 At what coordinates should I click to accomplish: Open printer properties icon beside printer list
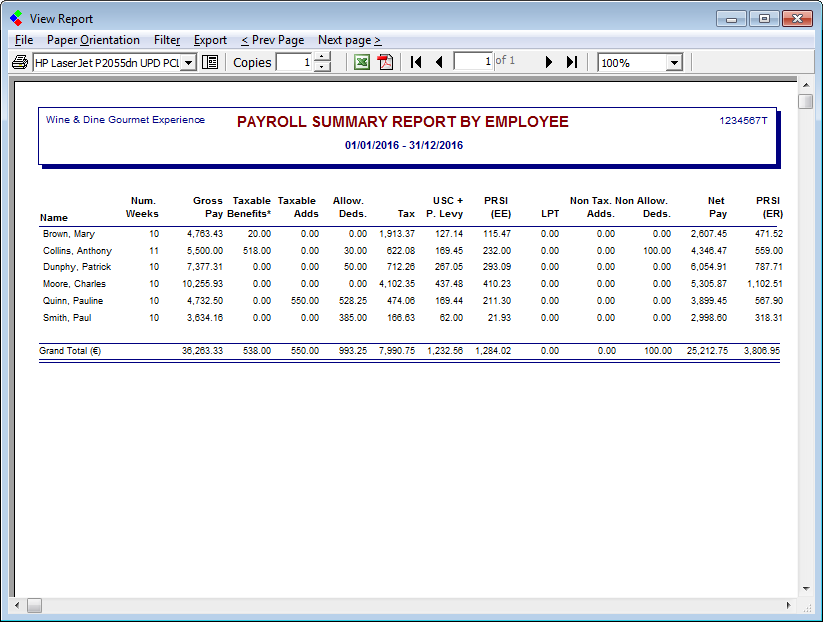[x=210, y=62]
